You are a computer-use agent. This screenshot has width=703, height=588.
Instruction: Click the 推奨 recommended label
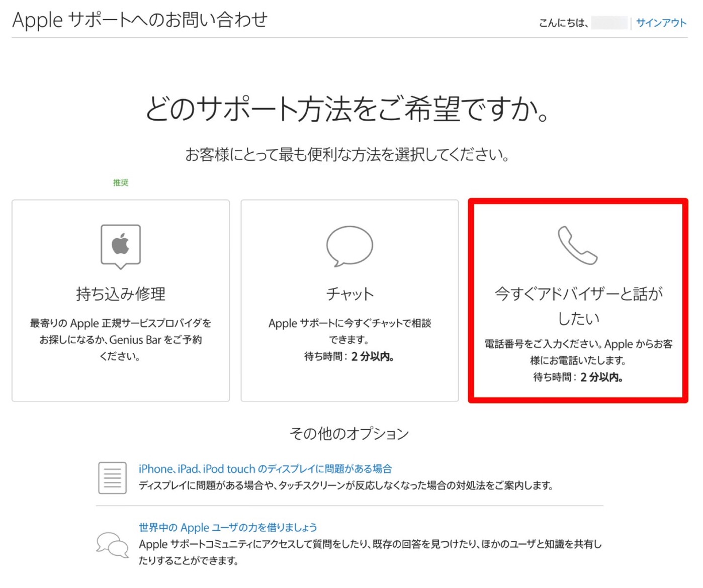click(x=121, y=182)
